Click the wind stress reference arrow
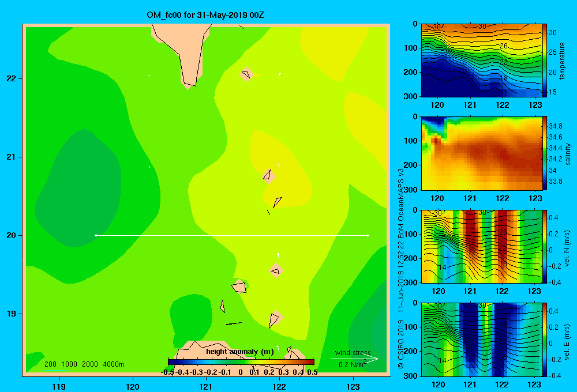 tap(355, 359)
